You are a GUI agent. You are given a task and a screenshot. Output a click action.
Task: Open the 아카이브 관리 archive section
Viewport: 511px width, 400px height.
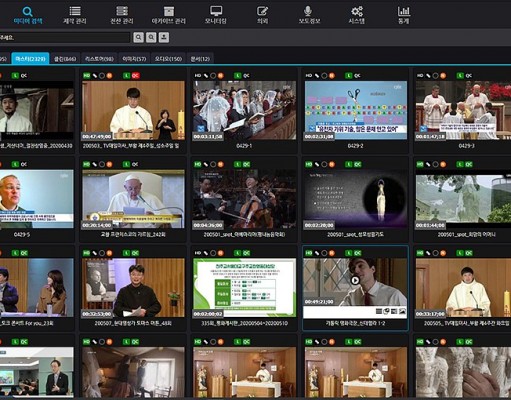[169, 15]
